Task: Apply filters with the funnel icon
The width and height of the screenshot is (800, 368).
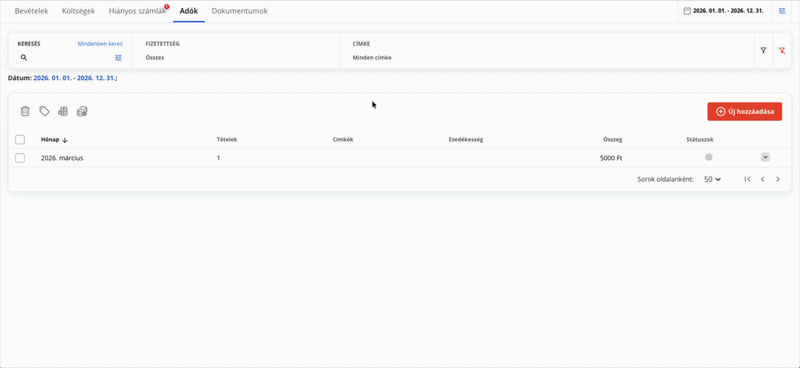Action: click(x=763, y=51)
